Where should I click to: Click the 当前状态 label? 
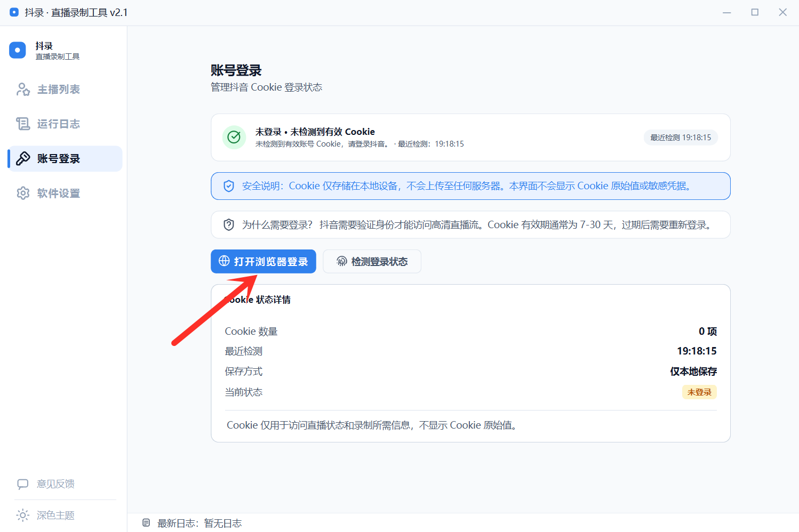click(244, 392)
